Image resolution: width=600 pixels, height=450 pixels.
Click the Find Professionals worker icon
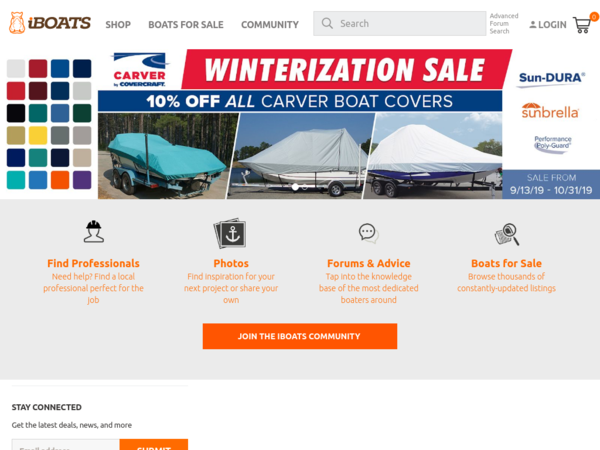[94, 232]
